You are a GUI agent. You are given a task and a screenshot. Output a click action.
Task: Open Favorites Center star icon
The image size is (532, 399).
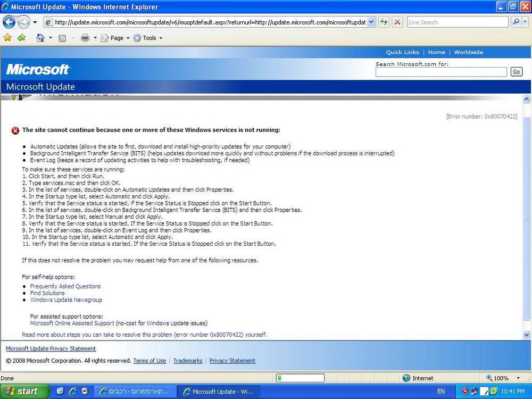7,38
